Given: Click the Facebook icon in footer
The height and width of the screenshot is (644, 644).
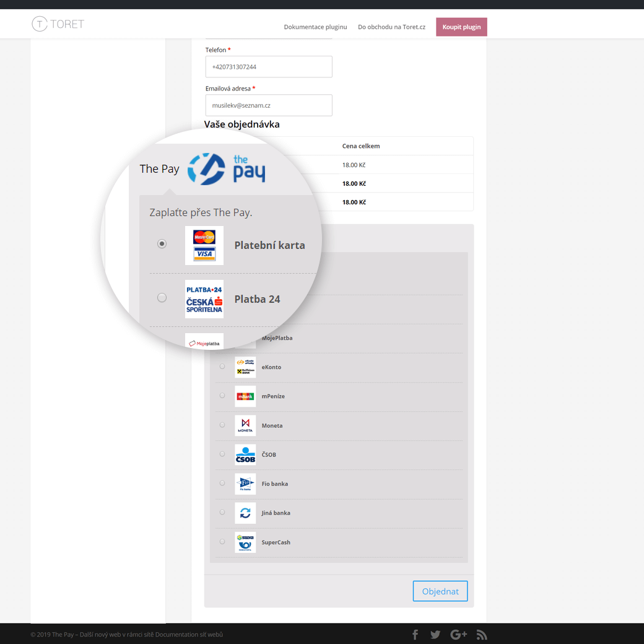Looking at the screenshot, I should pos(416,634).
